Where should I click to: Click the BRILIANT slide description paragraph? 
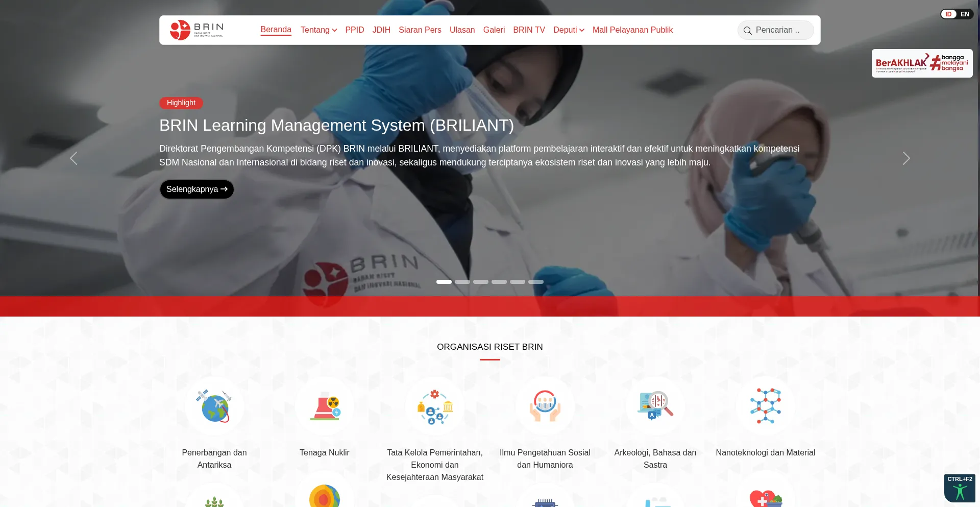[x=480, y=155]
